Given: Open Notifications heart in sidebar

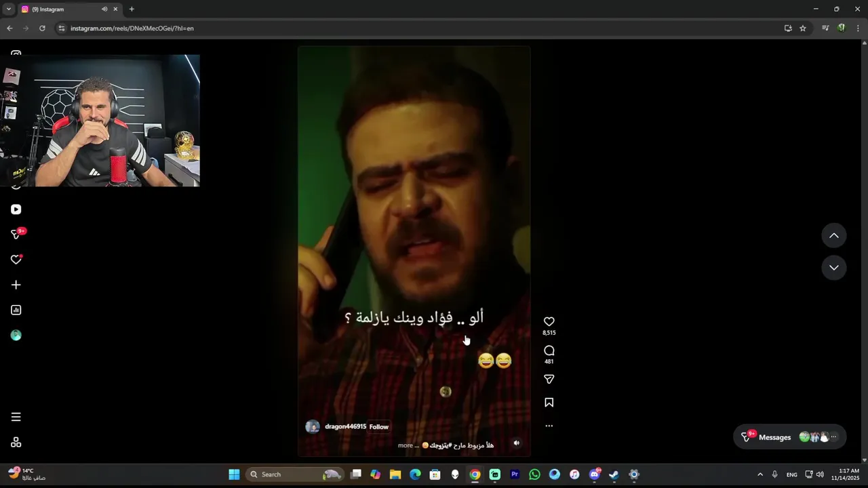Looking at the screenshot, I should 16,260.
